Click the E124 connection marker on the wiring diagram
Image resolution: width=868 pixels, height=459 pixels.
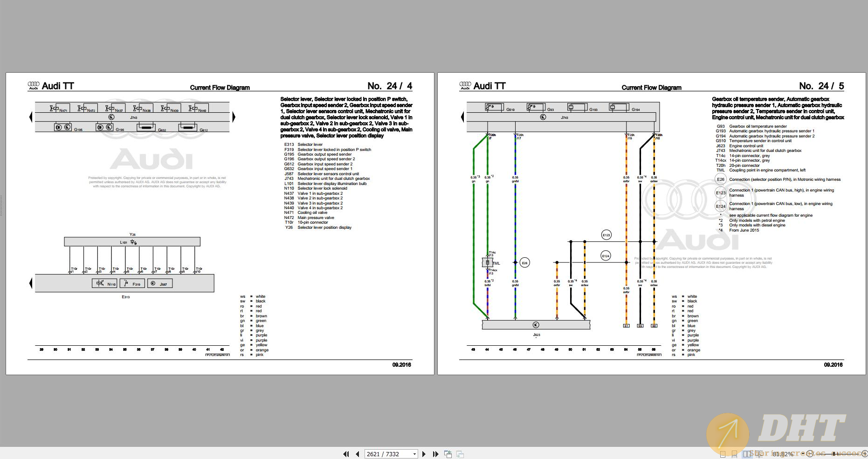point(606,256)
